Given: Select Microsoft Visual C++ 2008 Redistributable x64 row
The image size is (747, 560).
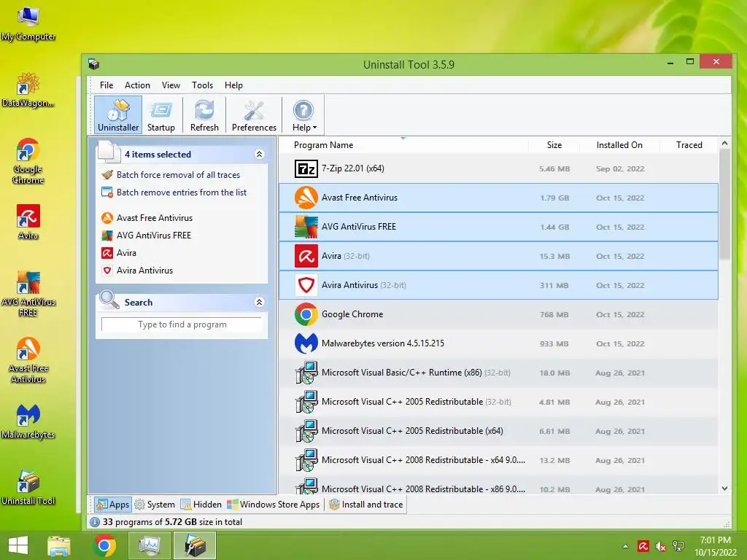Looking at the screenshot, I should pos(498,460).
